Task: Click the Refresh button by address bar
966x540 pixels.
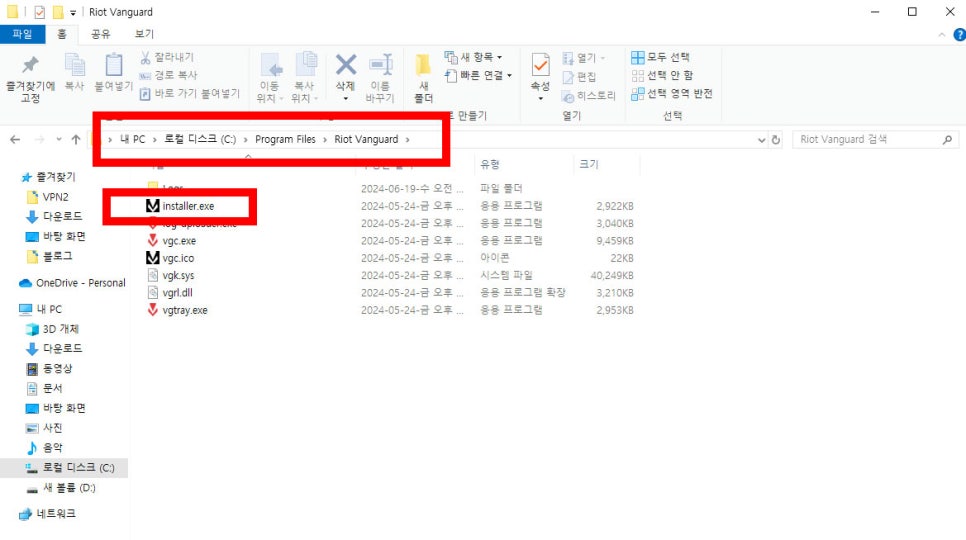Action: pos(776,140)
